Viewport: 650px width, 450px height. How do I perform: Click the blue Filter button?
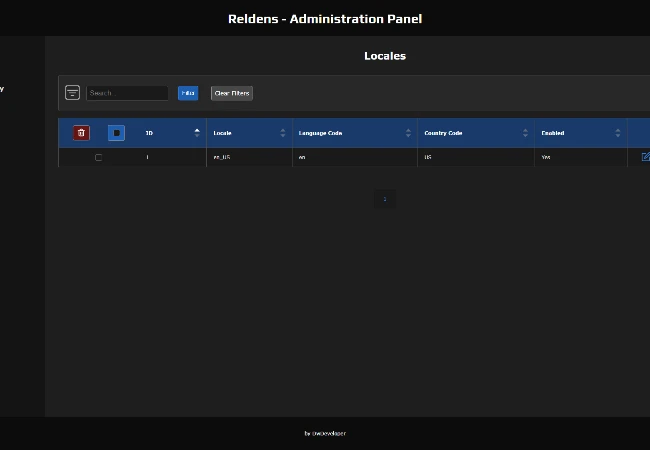click(x=188, y=93)
